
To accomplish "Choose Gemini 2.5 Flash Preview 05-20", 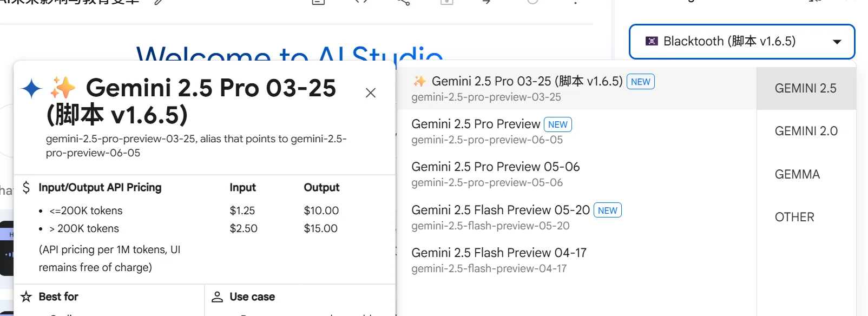I will coord(577,217).
